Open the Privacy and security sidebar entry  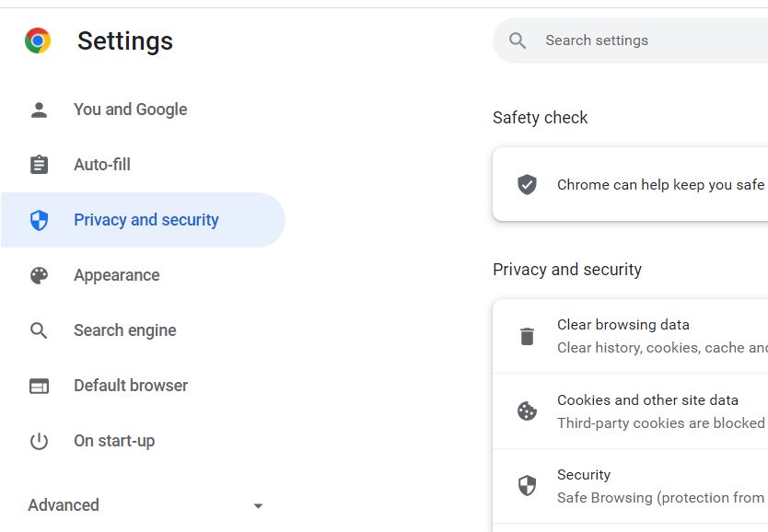(145, 219)
